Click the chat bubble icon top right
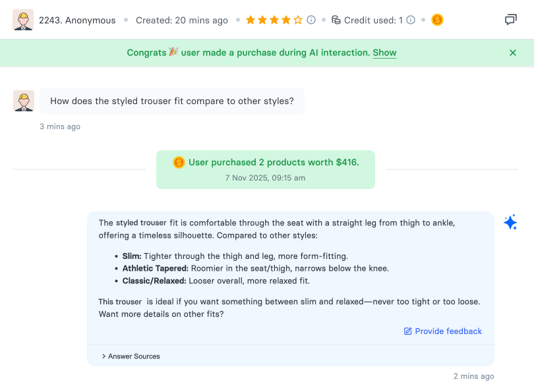This screenshot has height=392, width=534. [512, 20]
